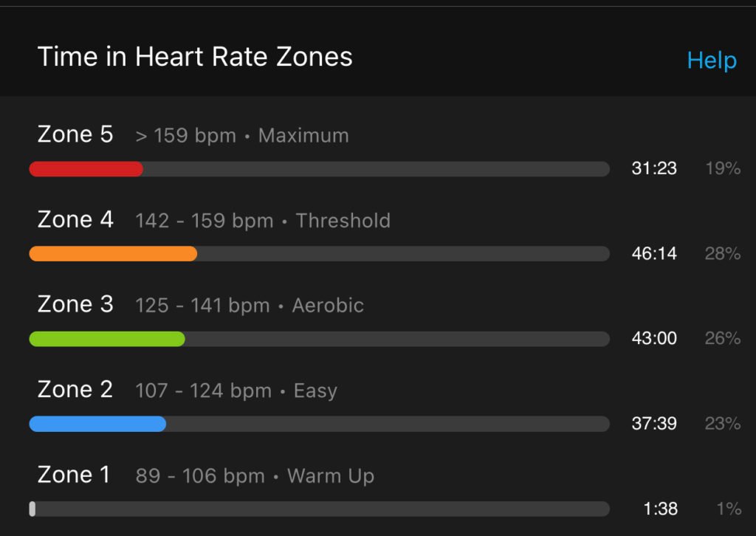
Task: Click the 46:14 time value
Action: (654, 253)
